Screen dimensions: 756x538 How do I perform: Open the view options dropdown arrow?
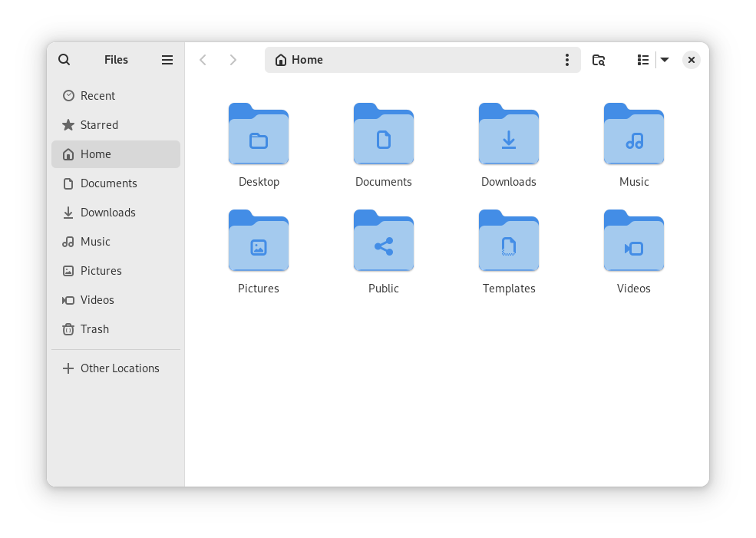pos(664,59)
